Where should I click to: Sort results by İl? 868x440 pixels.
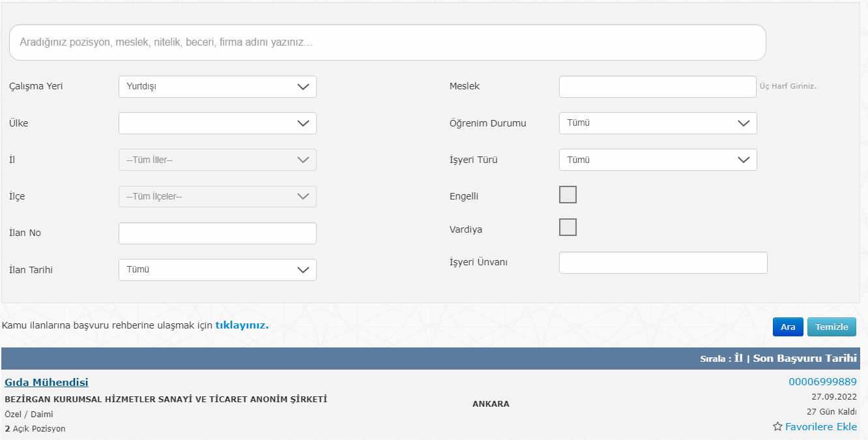pyautogui.click(x=738, y=359)
